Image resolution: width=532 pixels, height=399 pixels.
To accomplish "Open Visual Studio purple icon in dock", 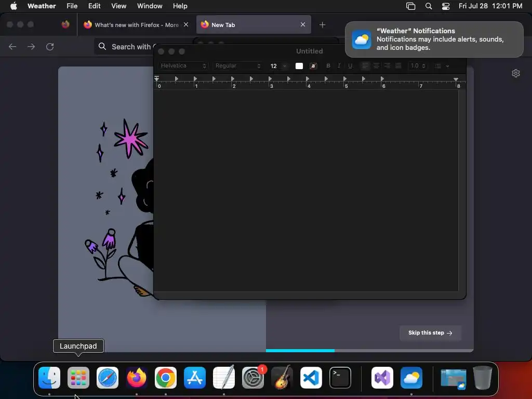I will click(x=382, y=378).
